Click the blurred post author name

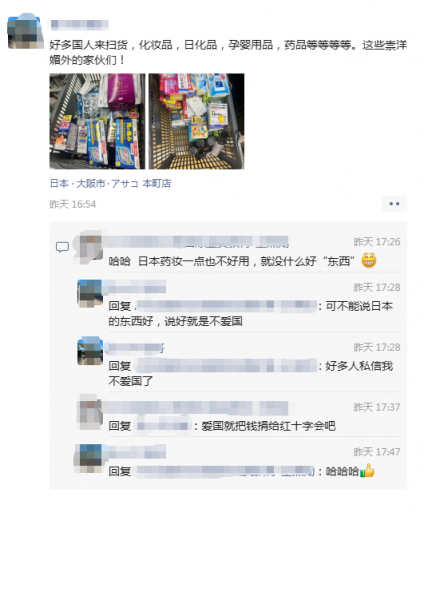(80, 24)
